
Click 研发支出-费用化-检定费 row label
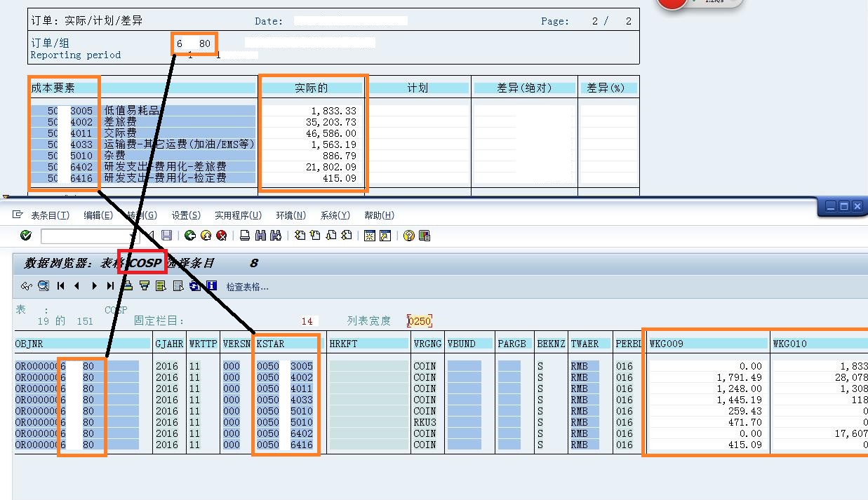click(166, 178)
